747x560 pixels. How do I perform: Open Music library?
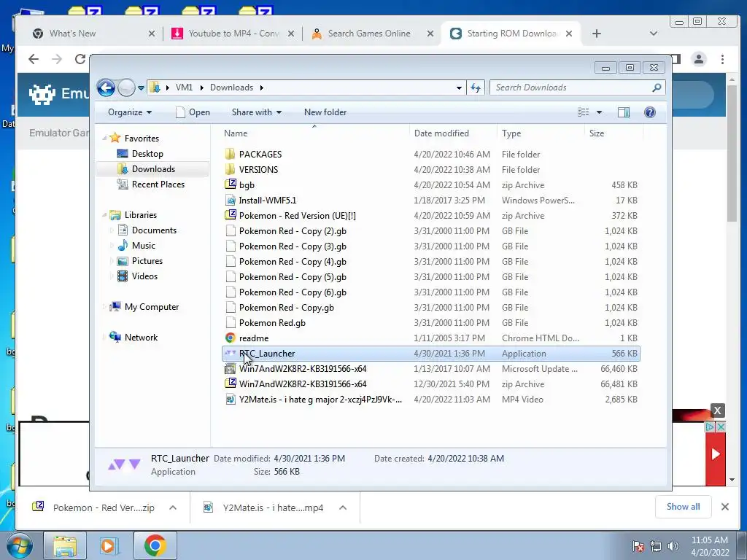[x=143, y=246]
